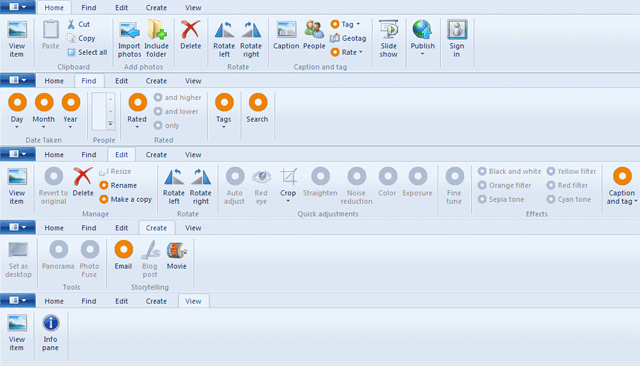Select the 'and lower' rating option
This screenshot has width=640, height=366.
tap(176, 111)
